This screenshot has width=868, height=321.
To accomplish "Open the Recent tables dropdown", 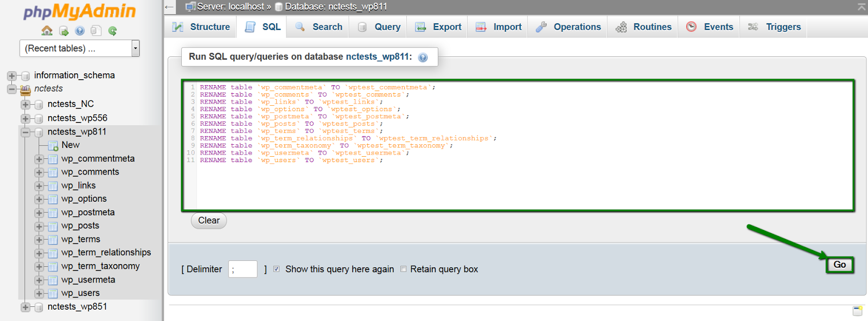I will point(80,48).
